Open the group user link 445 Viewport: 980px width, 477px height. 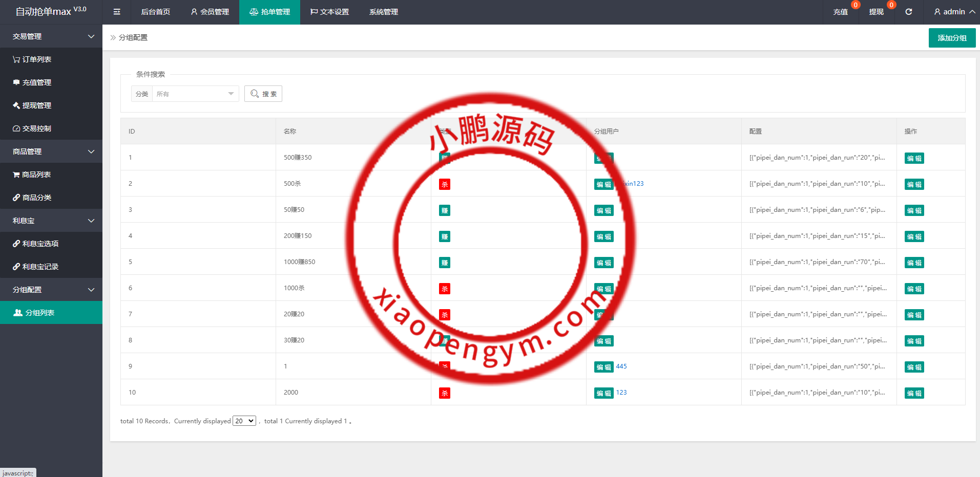[x=621, y=366]
